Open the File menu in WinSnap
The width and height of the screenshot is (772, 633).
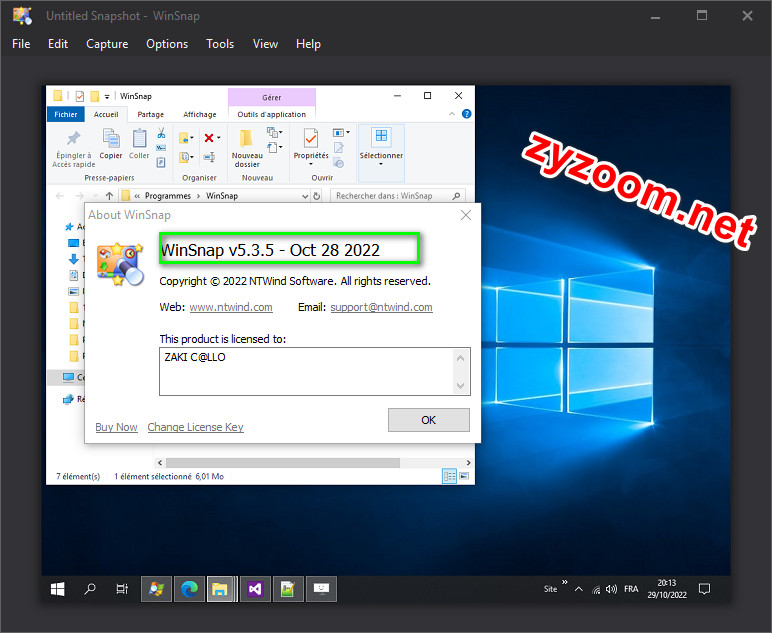(x=21, y=44)
